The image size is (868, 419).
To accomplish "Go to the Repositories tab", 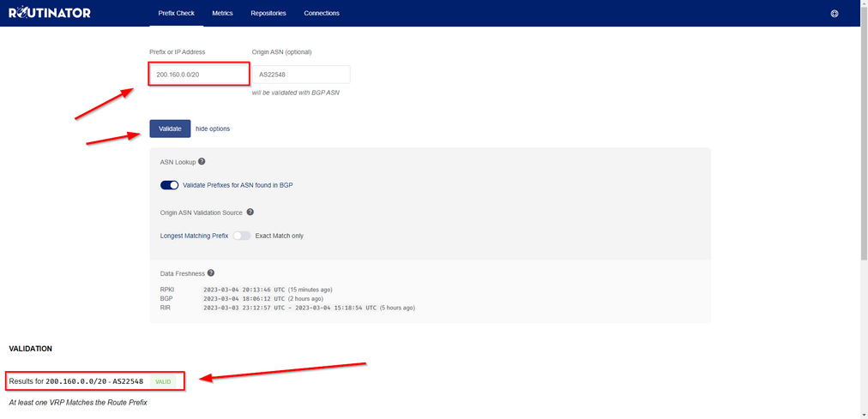I will (268, 14).
